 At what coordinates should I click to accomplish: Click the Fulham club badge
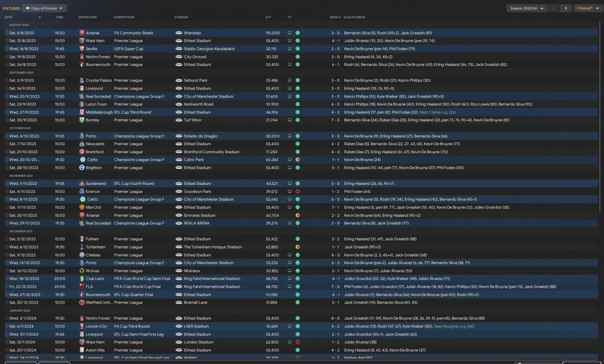coord(82,239)
